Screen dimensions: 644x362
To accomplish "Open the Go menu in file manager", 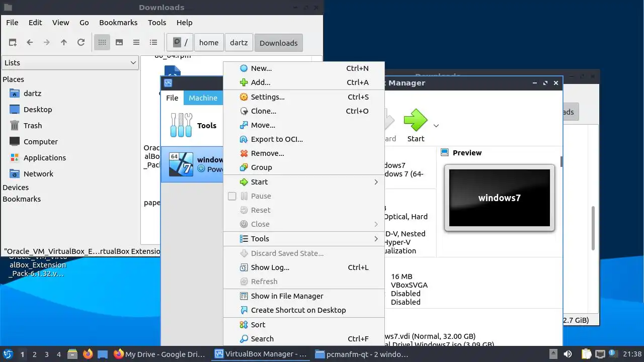I will (84, 23).
